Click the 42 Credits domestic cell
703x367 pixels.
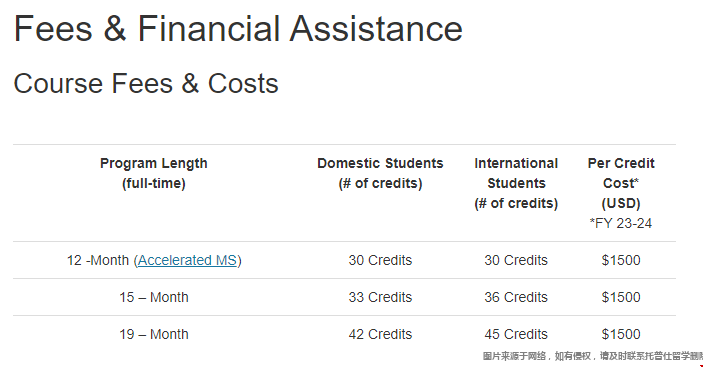(380, 334)
